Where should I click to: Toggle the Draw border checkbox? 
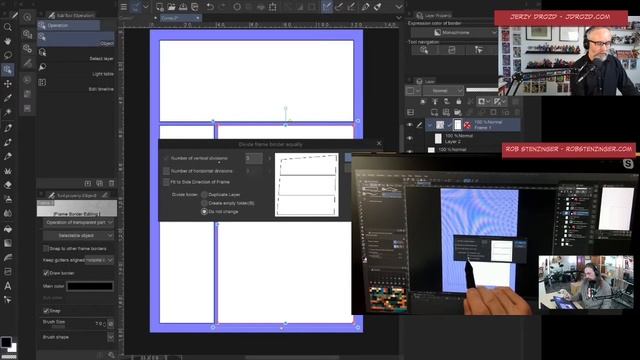click(x=46, y=273)
